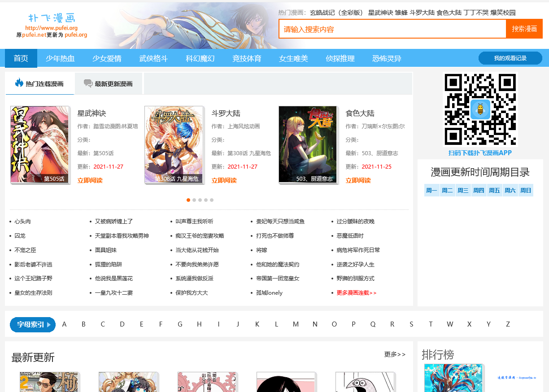Open hot keyword 玄皓战记（全彩版）

tap(338, 13)
